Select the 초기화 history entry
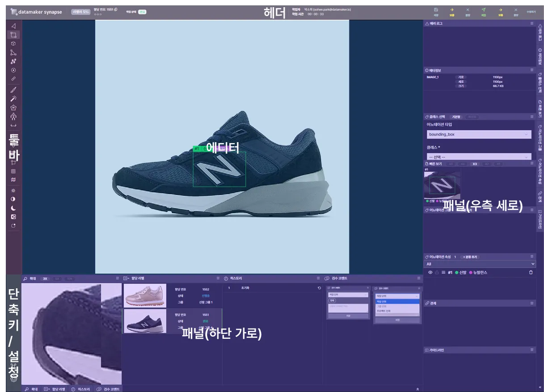Viewport: 544px width, 392px height. coord(273,288)
